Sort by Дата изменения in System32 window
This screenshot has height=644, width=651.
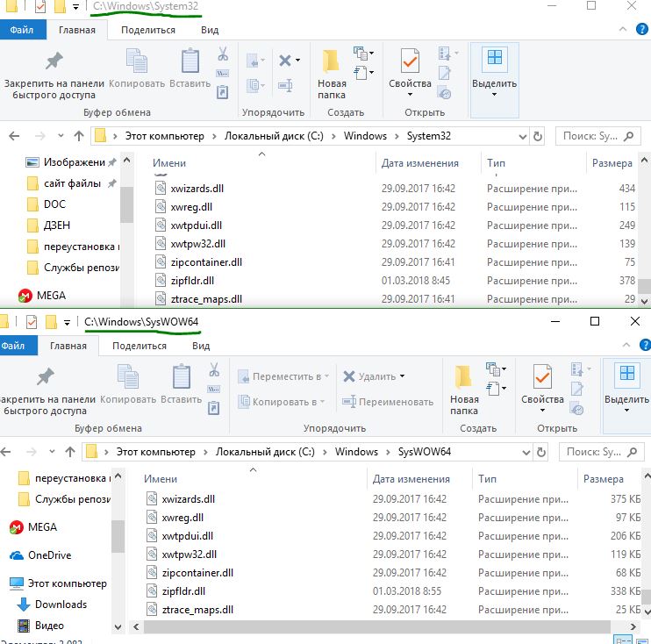419,163
